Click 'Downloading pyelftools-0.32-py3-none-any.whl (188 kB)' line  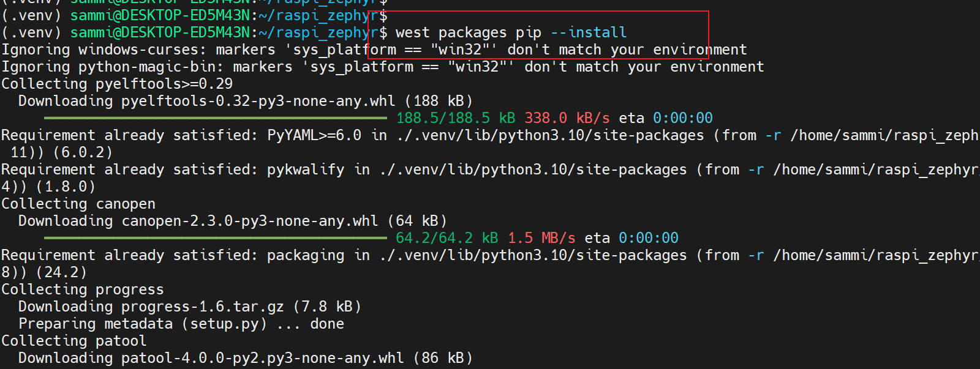coord(246,101)
